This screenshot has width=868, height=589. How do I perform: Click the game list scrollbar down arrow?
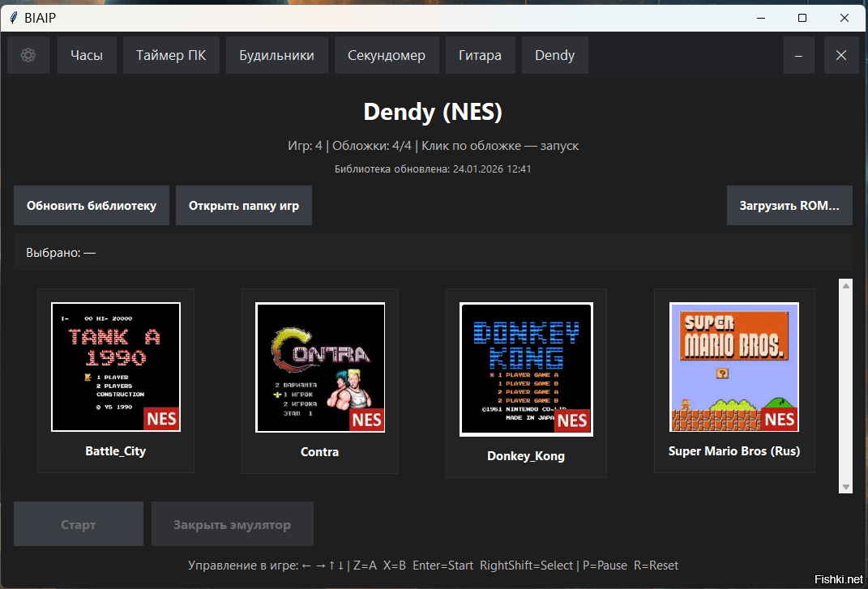click(x=846, y=487)
